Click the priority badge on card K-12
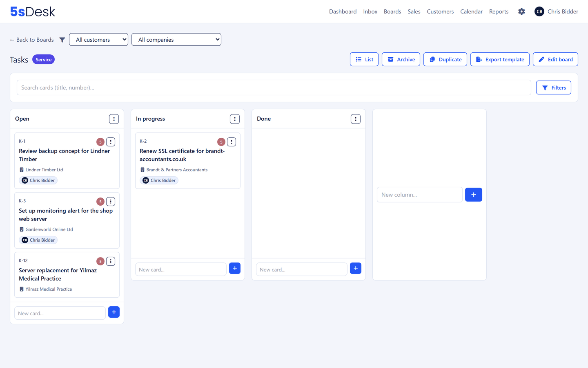 (100, 261)
